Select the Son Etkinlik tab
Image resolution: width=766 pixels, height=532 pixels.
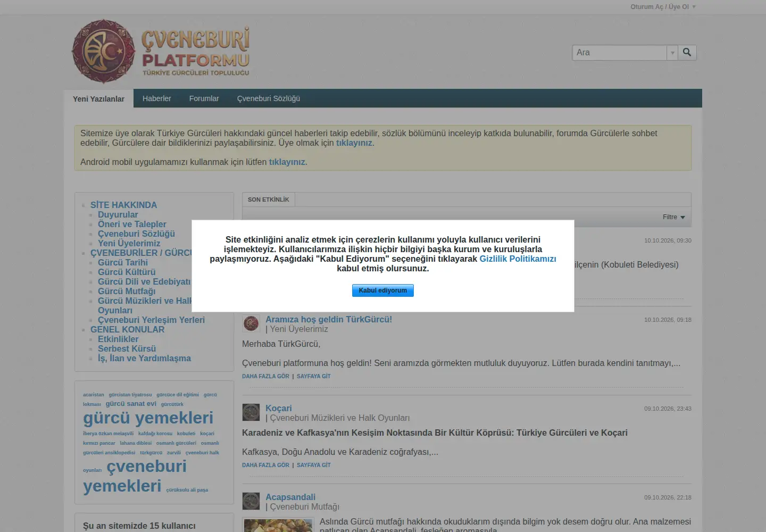tap(269, 199)
